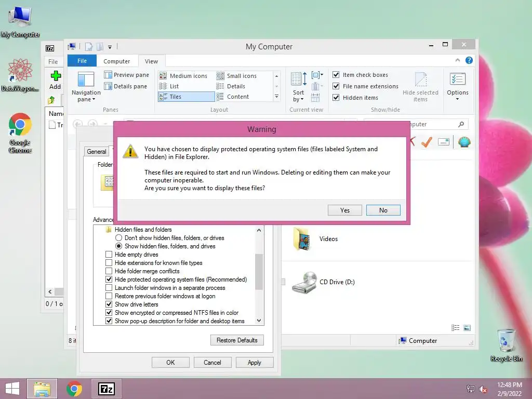Open File Explorer from the taskbar

[x=42, y=389]
